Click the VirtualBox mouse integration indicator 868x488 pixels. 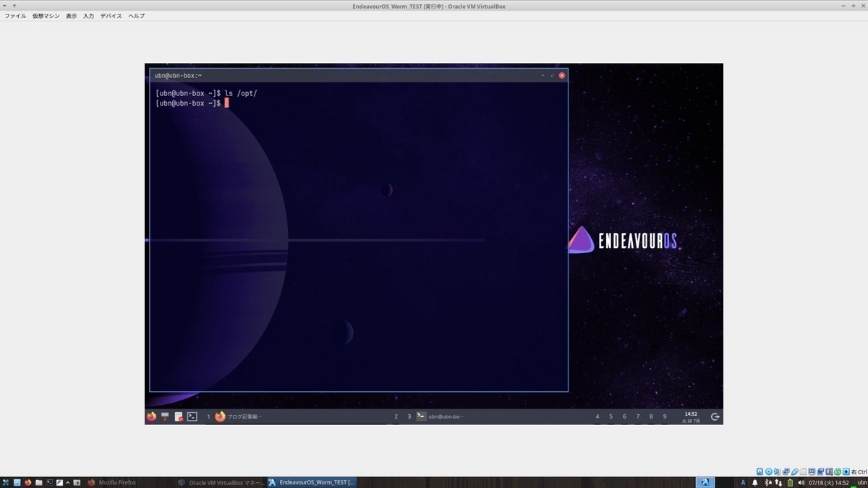coord(838,471)
